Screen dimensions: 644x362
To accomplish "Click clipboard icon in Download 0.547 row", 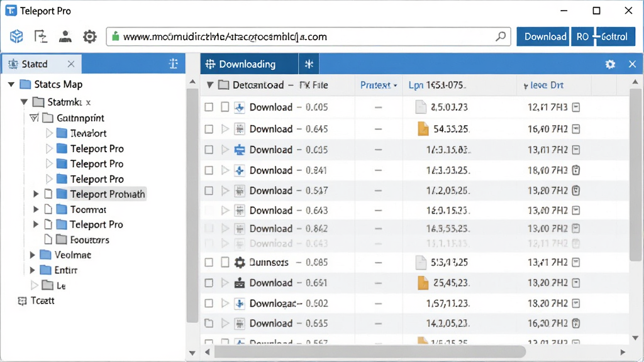I will coord(576,190).
